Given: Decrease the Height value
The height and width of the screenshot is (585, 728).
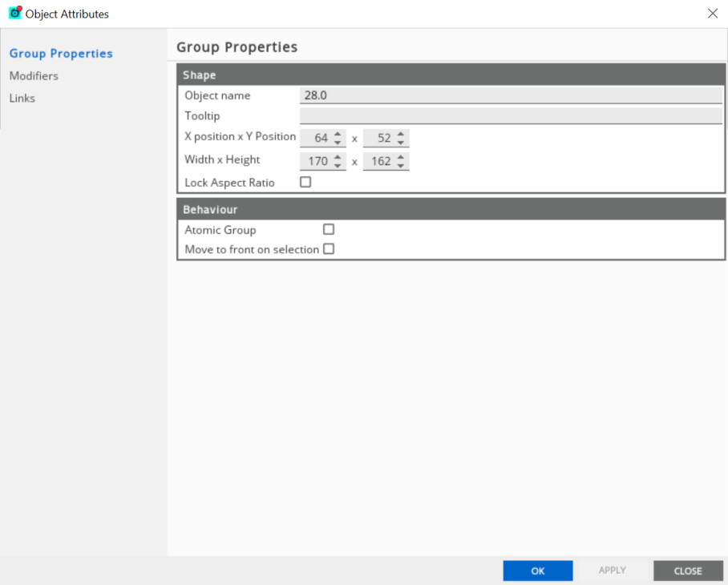Looking at the screenshot, I should [x=401, y=166].
